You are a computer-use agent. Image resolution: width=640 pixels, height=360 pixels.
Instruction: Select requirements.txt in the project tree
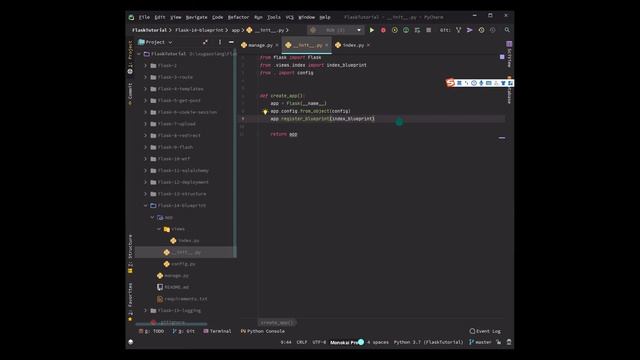click(186, 299)
